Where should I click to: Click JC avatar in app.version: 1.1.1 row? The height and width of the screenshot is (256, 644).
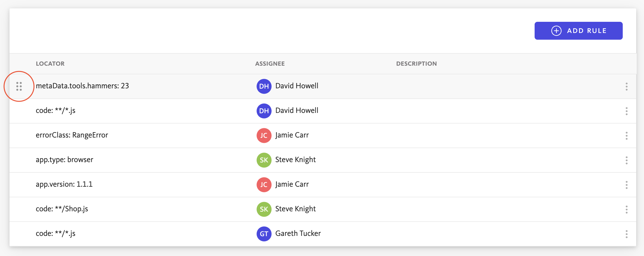click(x=264, y=185)
